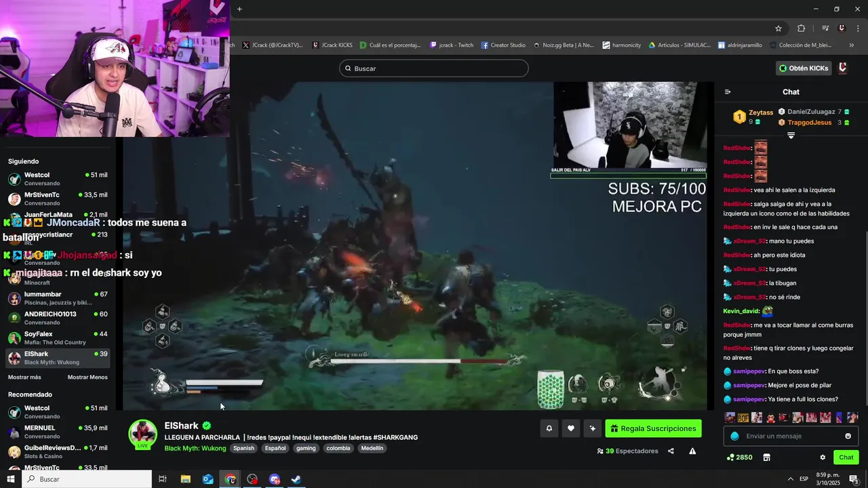Image resolution: width=868 pixels, height=488 pixels.
Task: Click the sparkle subscribe icon button
Action: (593, 428)
